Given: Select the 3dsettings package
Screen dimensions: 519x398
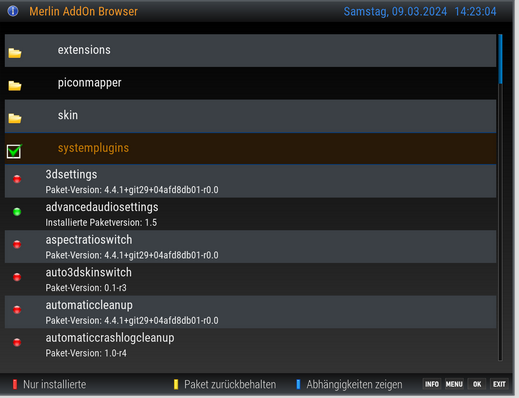Looking at the screenshot, I should click(x=250, y=181).
